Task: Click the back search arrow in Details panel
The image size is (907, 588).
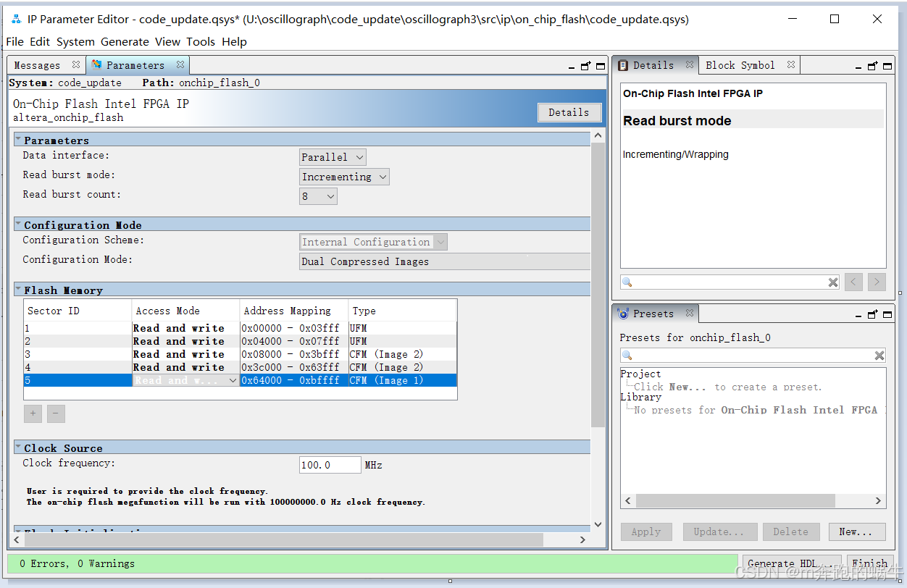Action: click(x=853, y=282)
